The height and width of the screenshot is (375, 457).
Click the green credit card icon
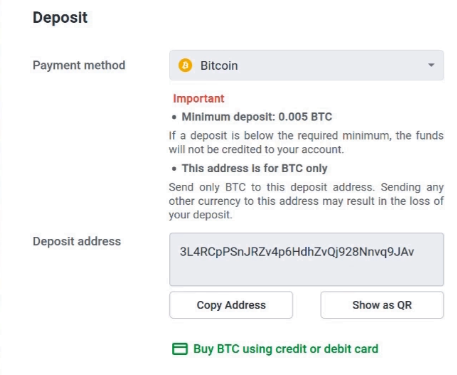click(180, 349)
